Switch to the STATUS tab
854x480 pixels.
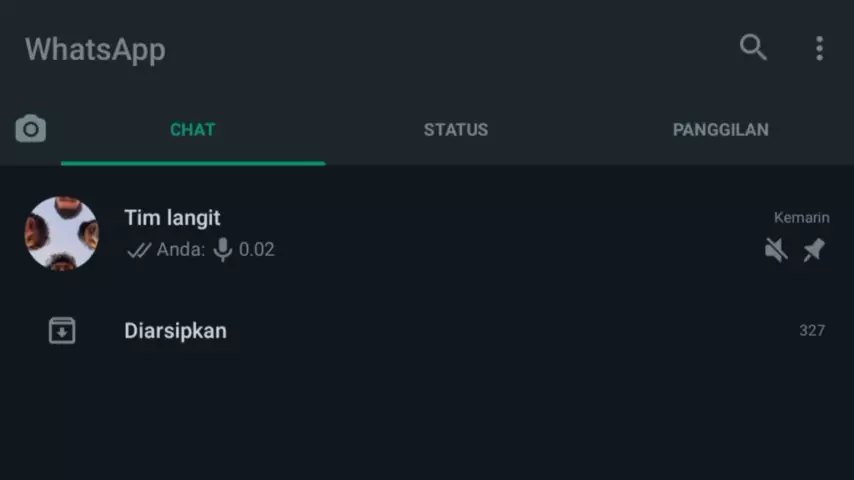pos(456,130)
